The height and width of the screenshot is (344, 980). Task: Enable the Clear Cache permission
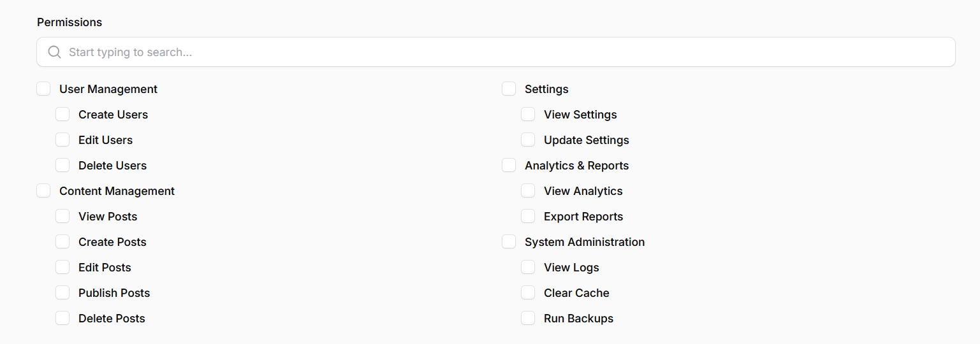(x=528, y=293)
